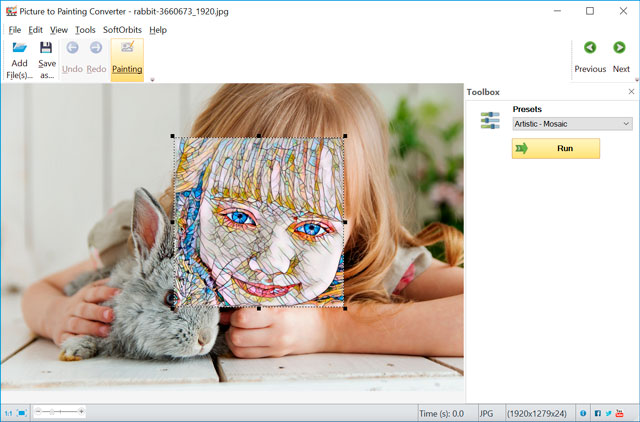
Task: Click the Twitter icon in status bar
Action: coord(610,412)
